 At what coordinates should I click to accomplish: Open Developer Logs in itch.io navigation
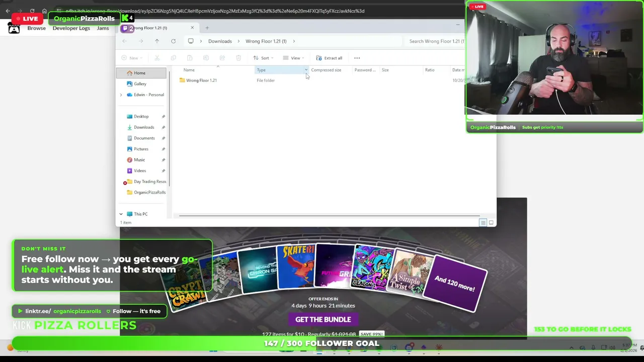click(x=71, y=28)
